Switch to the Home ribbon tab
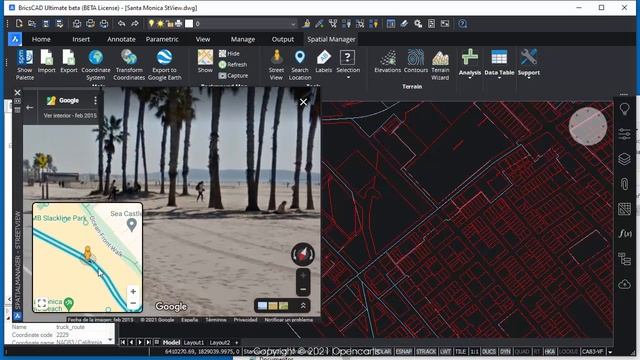This screenshot has width=640, height=360. click(x=41, y=39)
